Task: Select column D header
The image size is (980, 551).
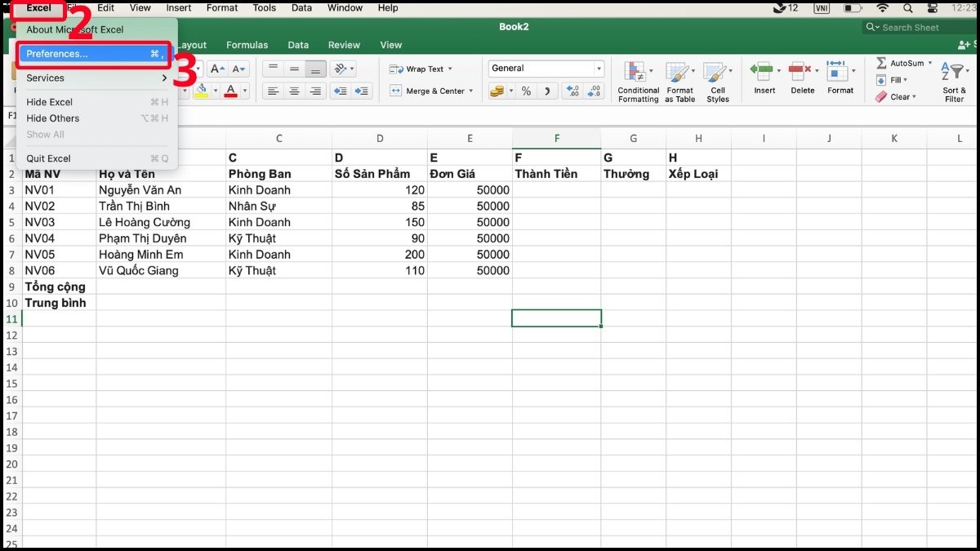Action: pyautogui.click(x=380, y=139)
